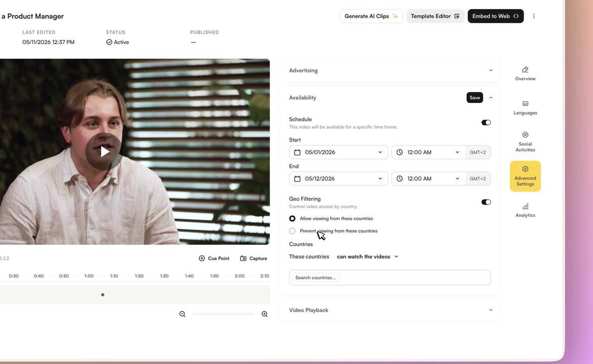Click the zoom out magnifier on timeline
This screenshot has width=593, height=364.
coord(182,314)
